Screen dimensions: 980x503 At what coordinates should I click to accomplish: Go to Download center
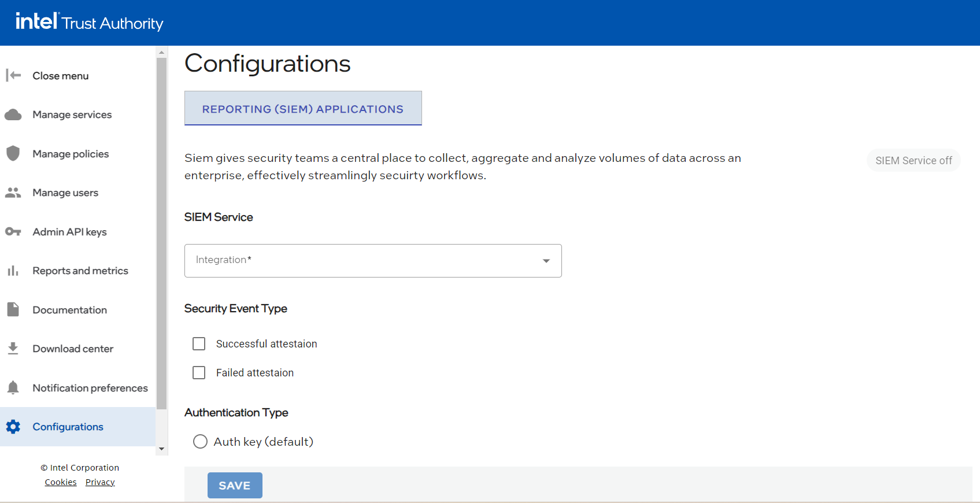[x=77, y=349]
